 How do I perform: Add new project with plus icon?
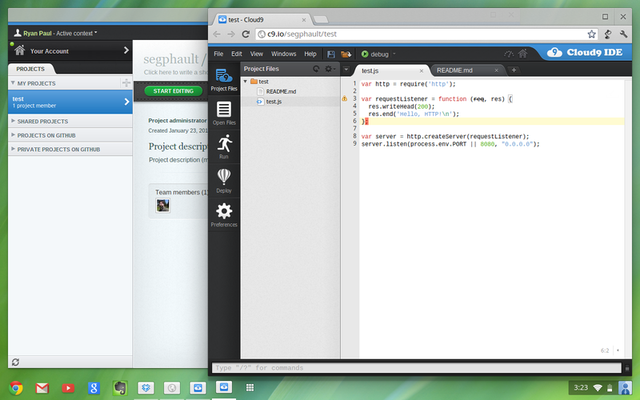point(126,83)
